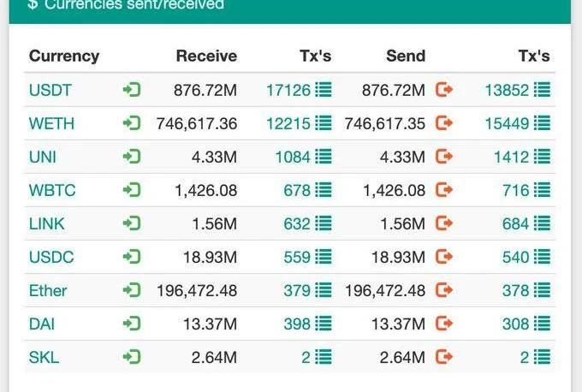Open the USDC sent transactions list icon
The height and width of the screenshot is (392, 582).
pos(542,257)
